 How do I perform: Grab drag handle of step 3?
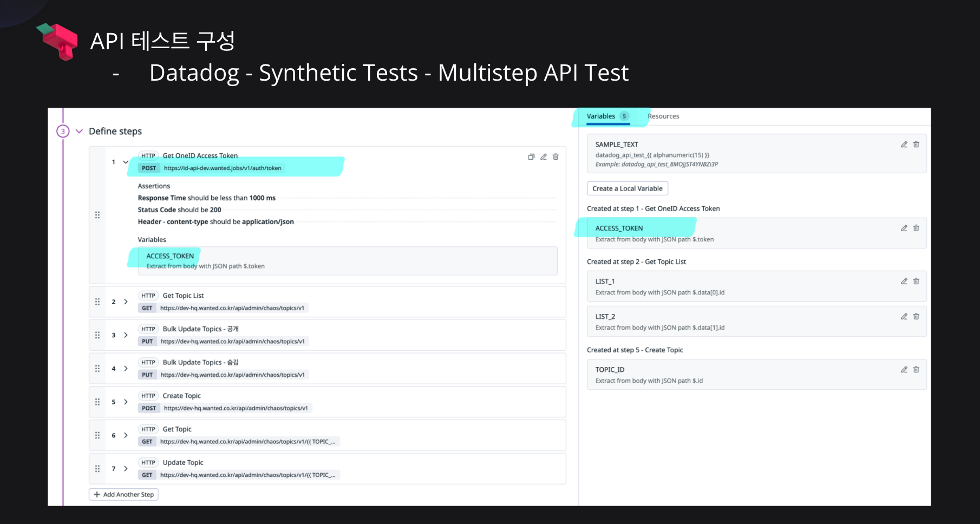pyautogui.click(x=97, y=335)
